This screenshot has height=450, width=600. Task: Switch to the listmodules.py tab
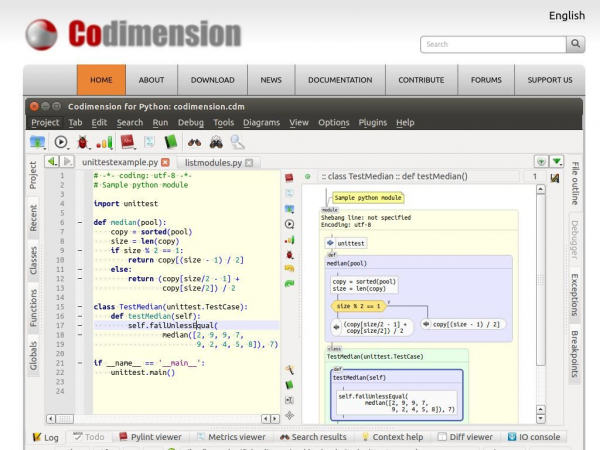213,163
